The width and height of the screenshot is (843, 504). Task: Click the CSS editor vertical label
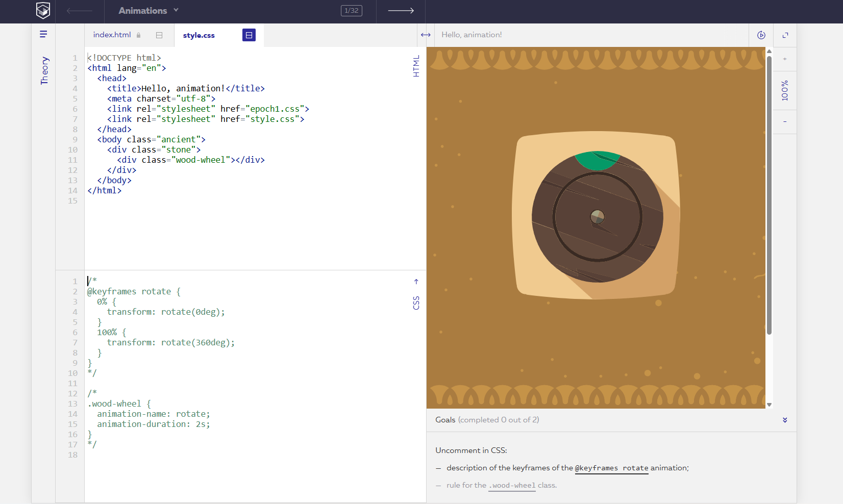tap(416, 303)
